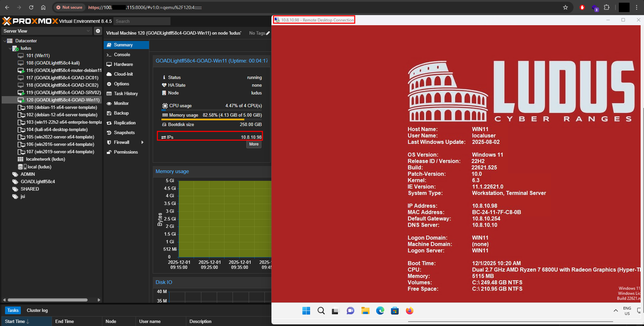Image resolution: width=644 pixels, height=326 pixels.
Task: Open the Microsoft Store taskbar icon
Action: point(395,311)
